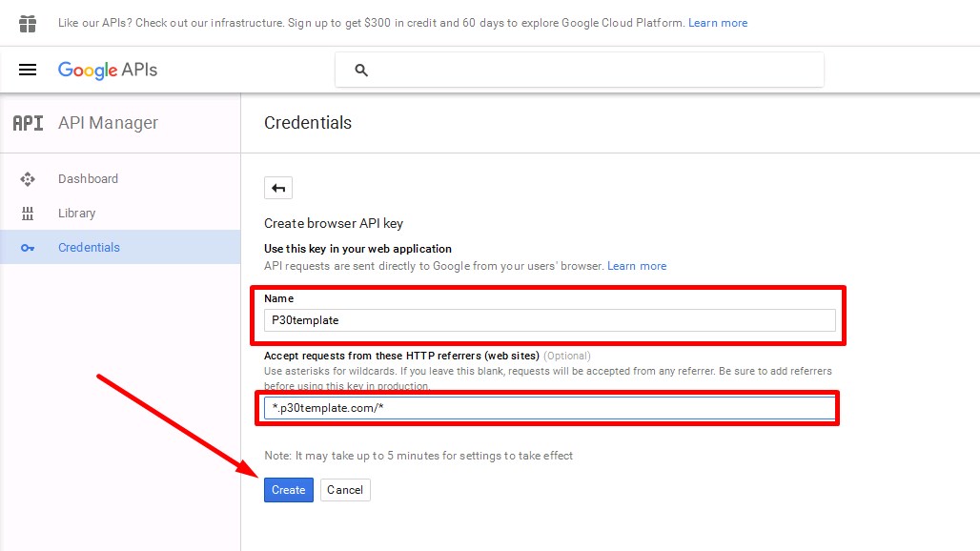980x551 pixels.
Task: Click the 'Name' field label
Action: pyautogui.click(x=278, y=298)
